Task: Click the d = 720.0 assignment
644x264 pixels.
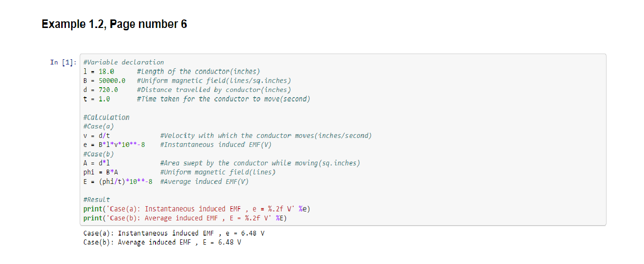Action: pos(101,90)
